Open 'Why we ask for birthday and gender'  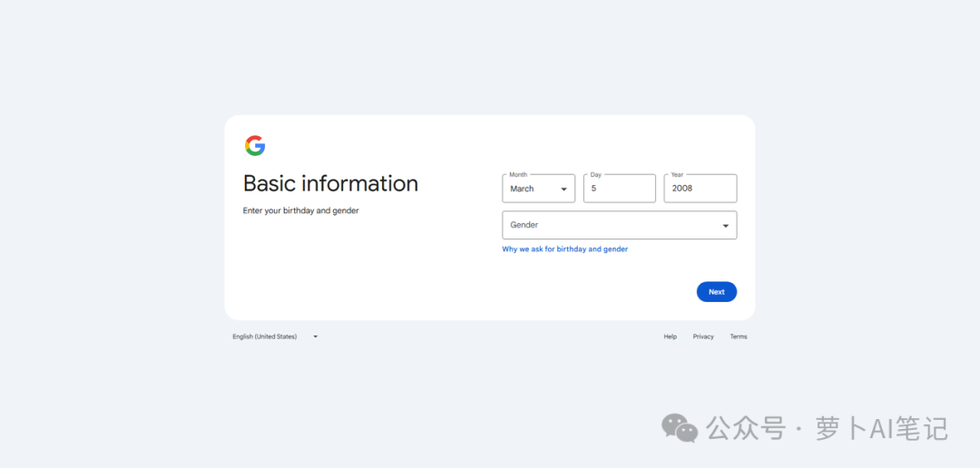click(565, 249)
